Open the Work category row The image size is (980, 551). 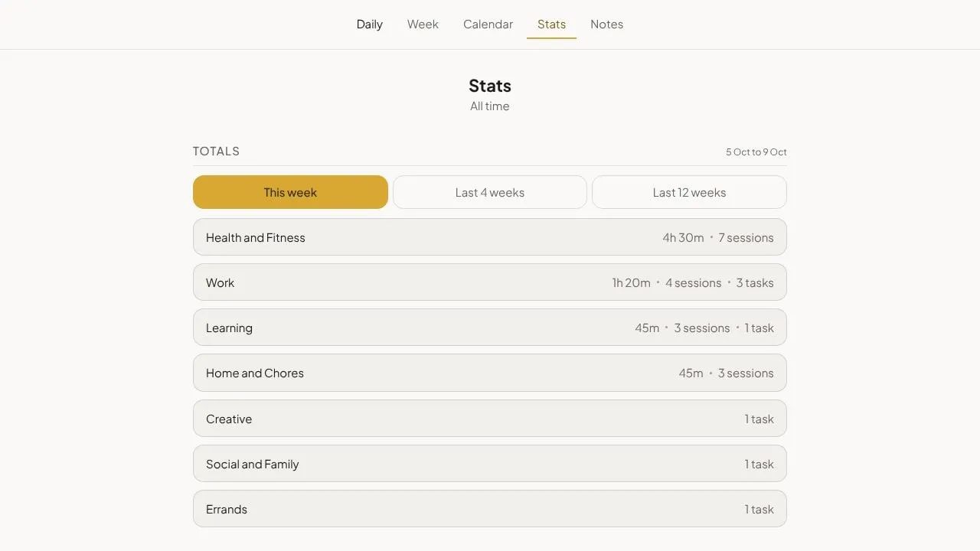490,282
